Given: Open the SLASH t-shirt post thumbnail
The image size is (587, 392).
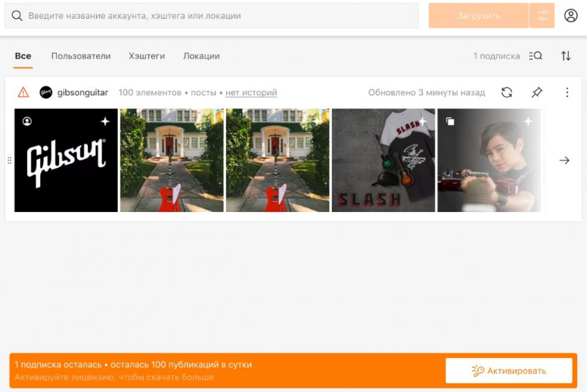Looking at the screenshot, I should (x=384, y=160).
